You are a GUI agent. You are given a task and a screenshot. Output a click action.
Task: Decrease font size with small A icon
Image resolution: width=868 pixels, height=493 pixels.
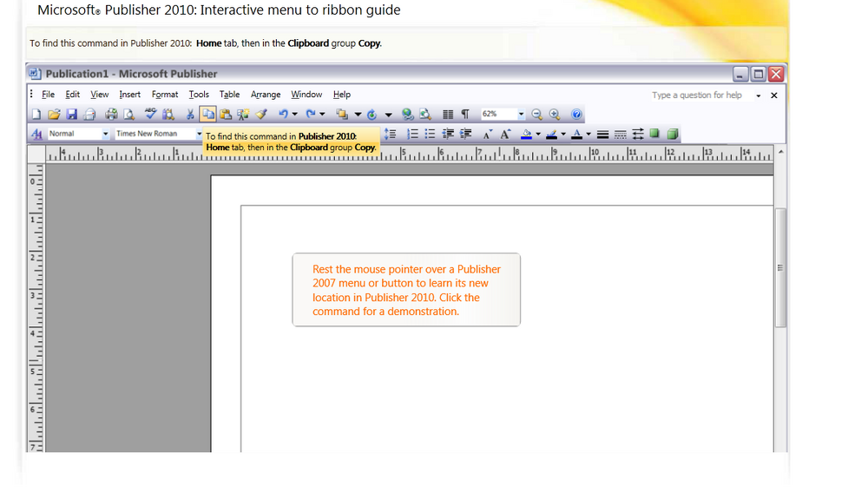[x=487, y=134]
